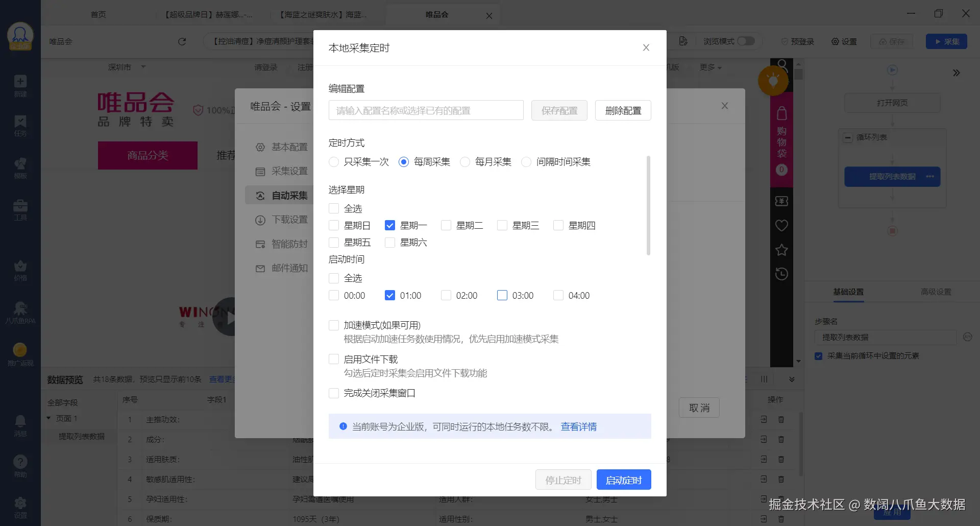Open 设置 at bottom of left sidebar
980x526 pixels.
pos(20,508)
